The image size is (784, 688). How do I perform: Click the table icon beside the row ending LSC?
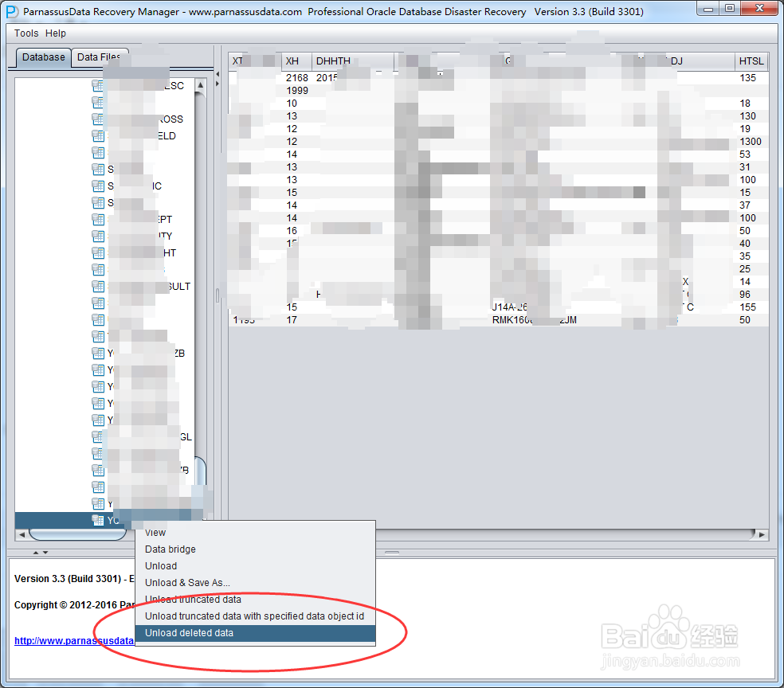pos(98,85)
